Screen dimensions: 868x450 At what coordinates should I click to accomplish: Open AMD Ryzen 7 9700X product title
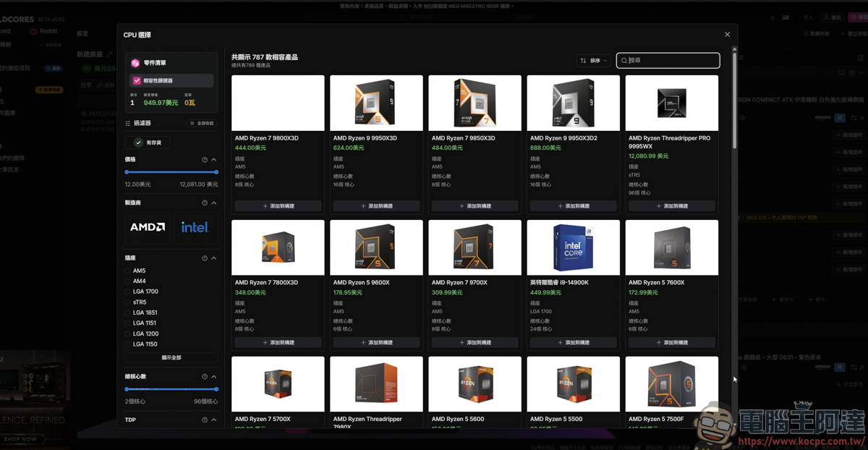(459, 283)
